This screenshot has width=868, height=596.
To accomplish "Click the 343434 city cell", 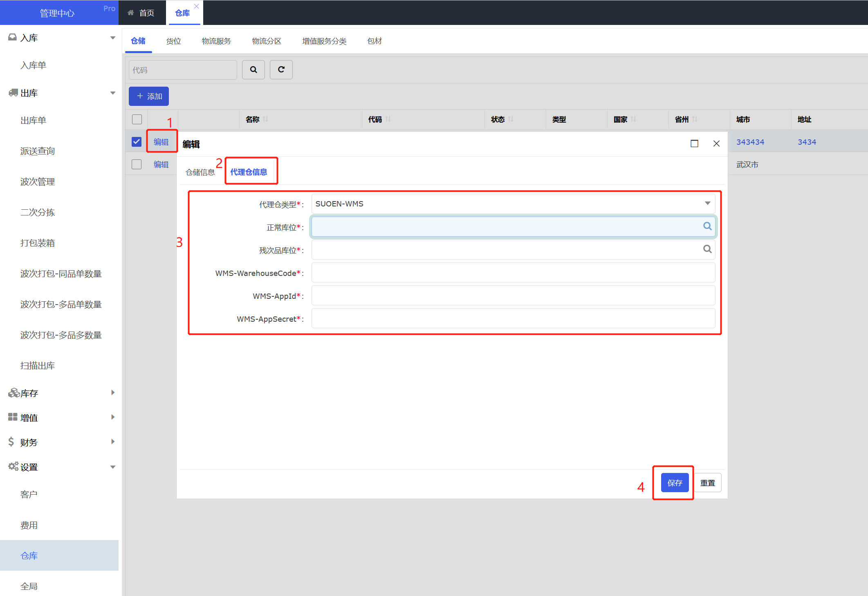I will pyautogui.click(x=750, y=142).
